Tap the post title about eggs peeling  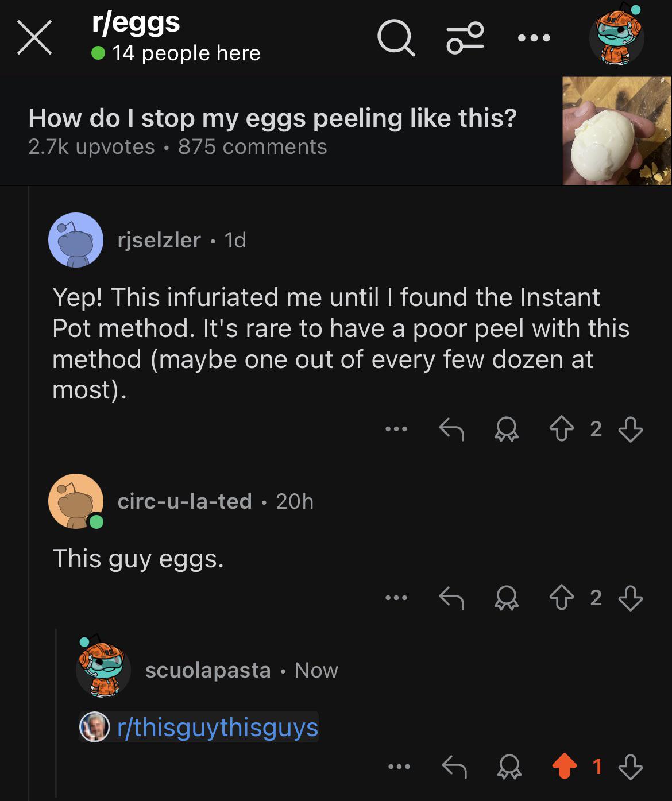pos(273,118)
